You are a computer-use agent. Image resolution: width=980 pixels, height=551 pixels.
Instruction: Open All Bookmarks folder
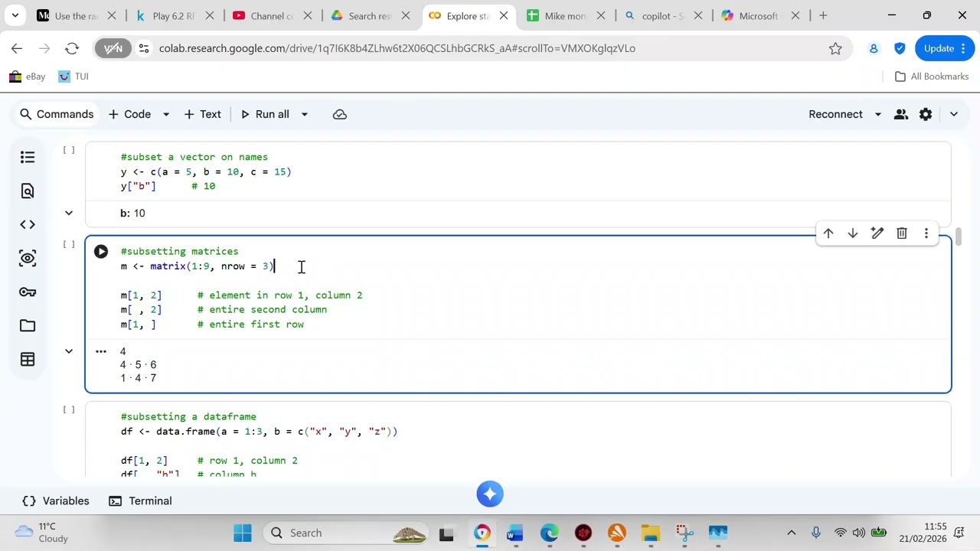tap(932, 77)
